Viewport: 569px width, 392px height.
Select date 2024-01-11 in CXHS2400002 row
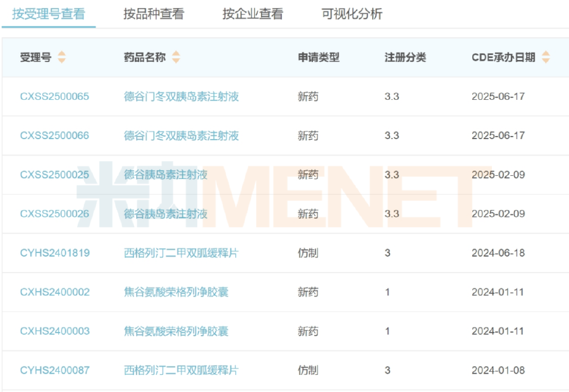click(x=498, y=292)
